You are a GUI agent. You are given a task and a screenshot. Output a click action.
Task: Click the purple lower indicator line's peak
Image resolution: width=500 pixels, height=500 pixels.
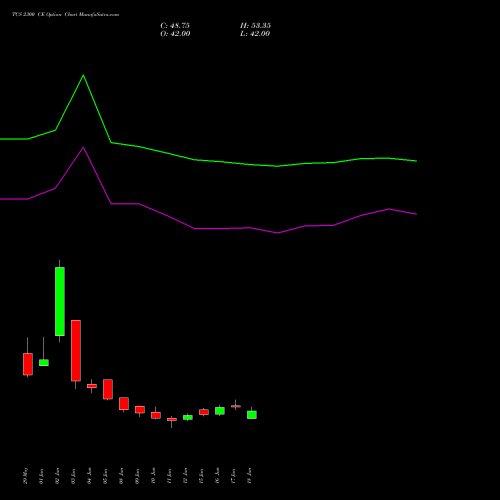pos(83,147)
